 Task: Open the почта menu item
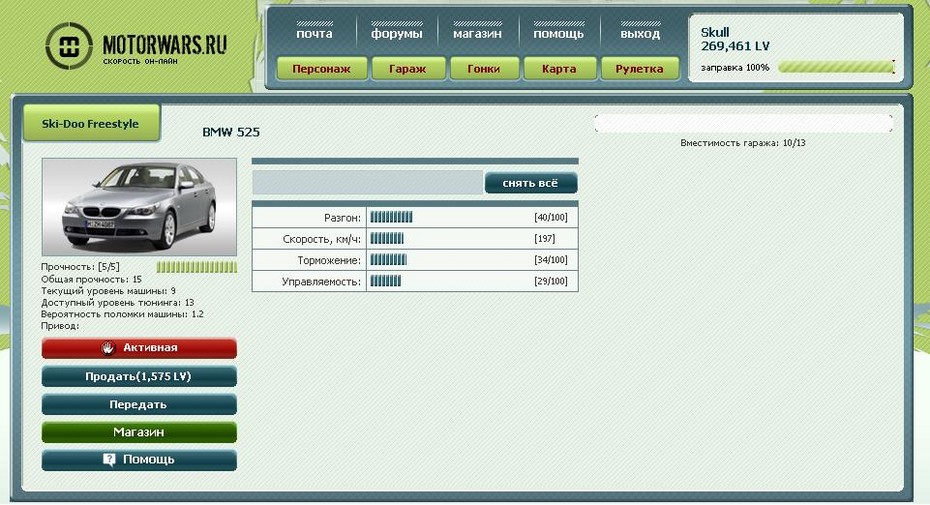click(x=314, y=33)
